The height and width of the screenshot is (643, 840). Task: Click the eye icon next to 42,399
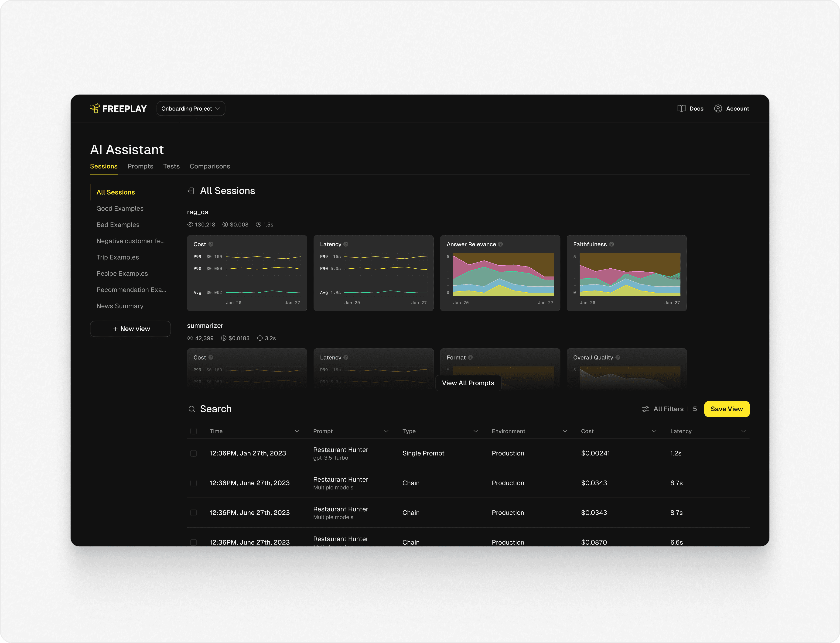[190, 338]
